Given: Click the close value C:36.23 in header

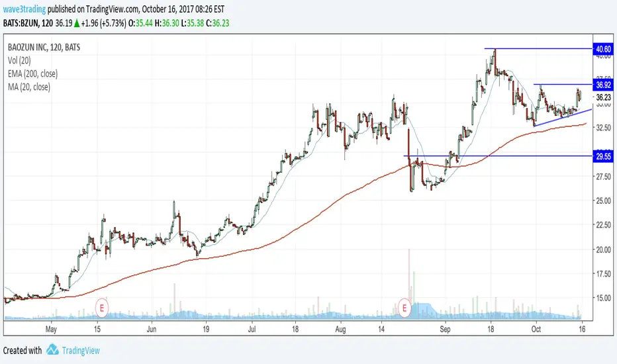Looking at the screenshot, I should tap(218, 23).
